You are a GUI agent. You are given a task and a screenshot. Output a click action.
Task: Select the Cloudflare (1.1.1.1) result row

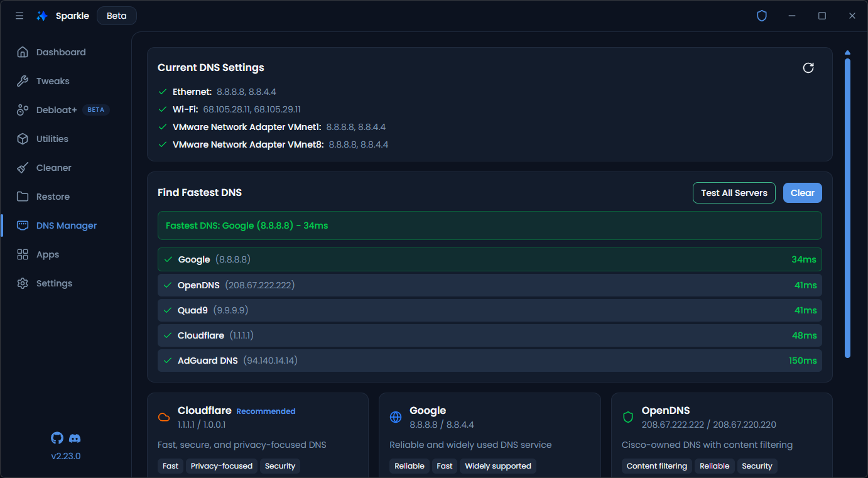(x=490, y=335)
